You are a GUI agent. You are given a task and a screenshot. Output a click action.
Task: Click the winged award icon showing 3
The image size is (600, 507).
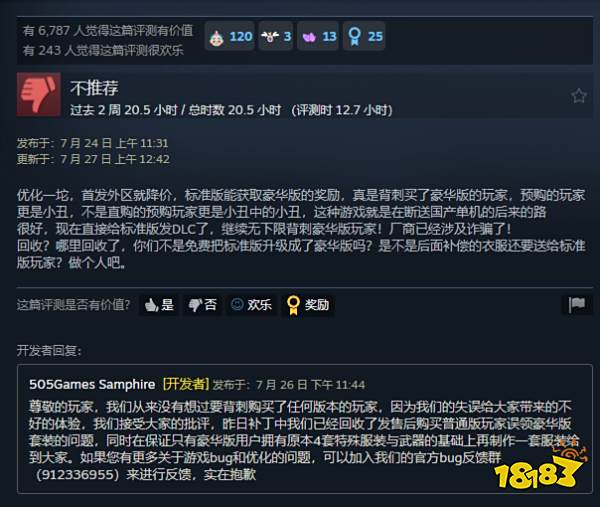click(x=276, y=36)
